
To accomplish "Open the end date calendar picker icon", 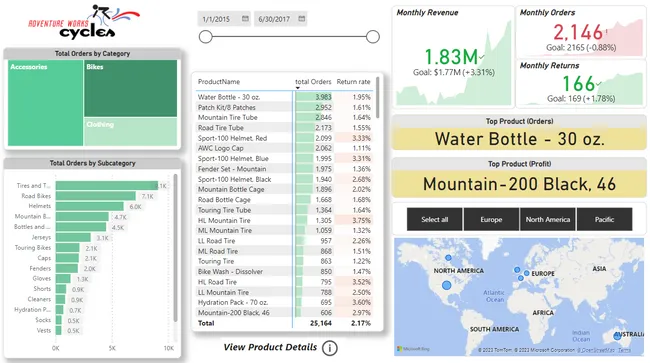I will click(302, 19).
